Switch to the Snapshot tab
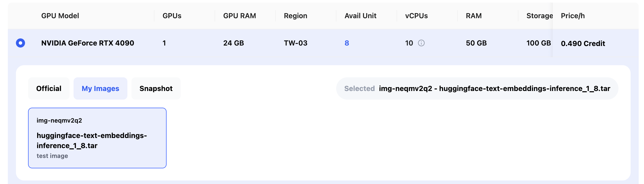The height and width of the screenshot is (184, 644). (156, 88)
